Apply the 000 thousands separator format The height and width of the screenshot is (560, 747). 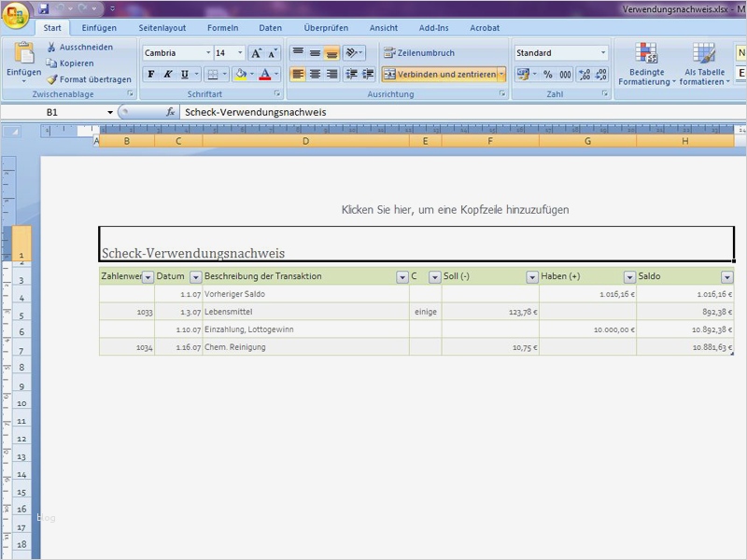click(565, 75)
